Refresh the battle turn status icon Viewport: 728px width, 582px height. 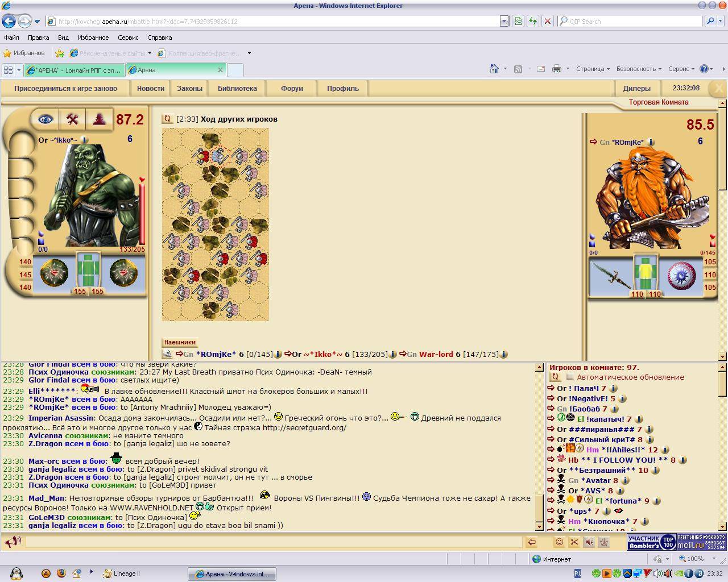pyautogui.click(x=167, y=119)
